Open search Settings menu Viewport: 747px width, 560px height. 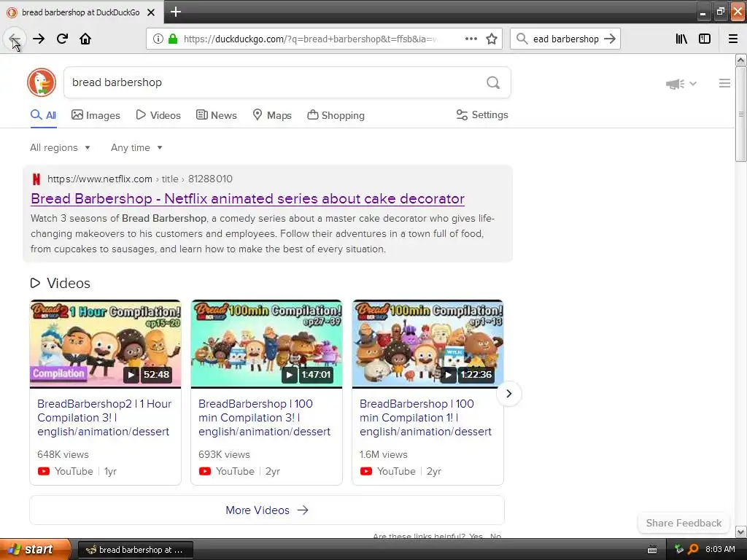pos(482,114)
